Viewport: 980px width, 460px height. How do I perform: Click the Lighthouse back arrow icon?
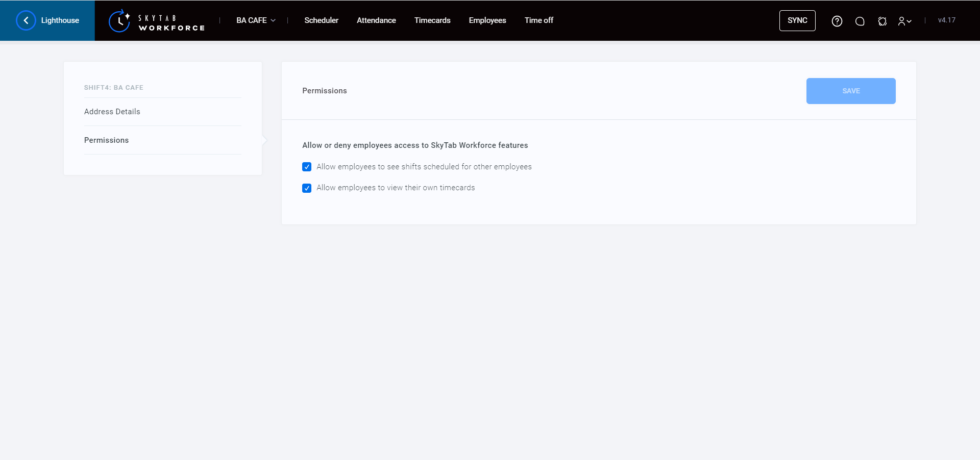point(26,20)
